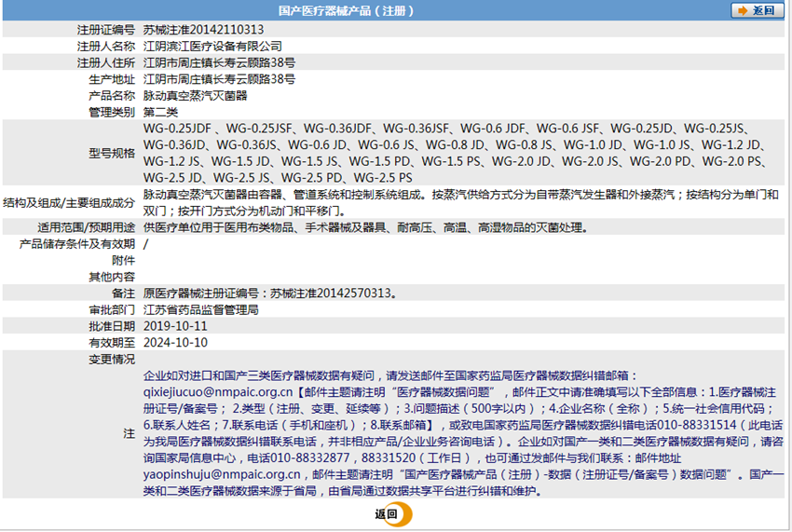The width and height of the screenshot is (792, 532).
Task: Click the 型号规格 label
Action: (x=112, y=153)
